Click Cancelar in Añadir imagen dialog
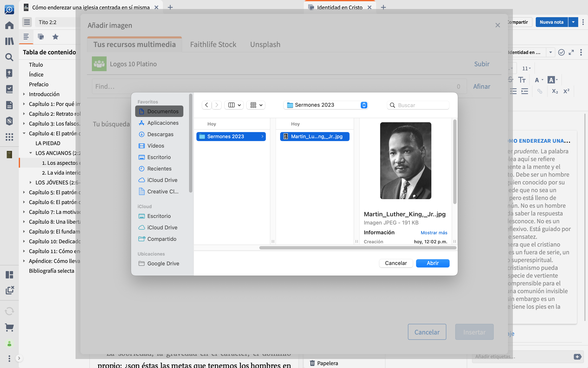This screenshot has width=588, height=368. [427, 332]
